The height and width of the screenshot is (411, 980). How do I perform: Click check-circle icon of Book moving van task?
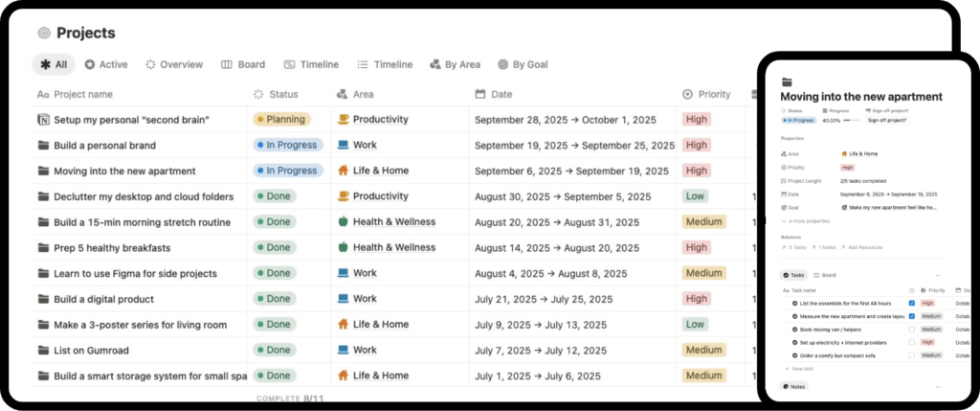795,329
